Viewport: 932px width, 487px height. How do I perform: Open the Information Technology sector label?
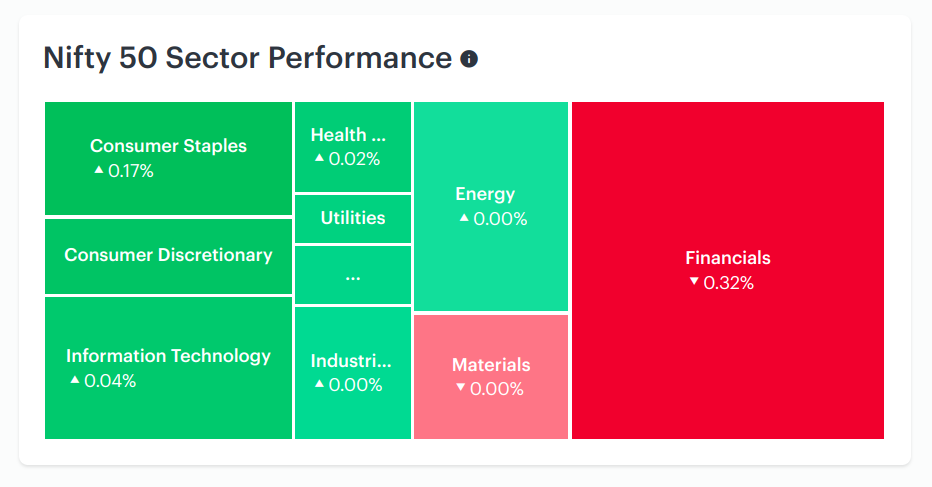coord(168,356)
